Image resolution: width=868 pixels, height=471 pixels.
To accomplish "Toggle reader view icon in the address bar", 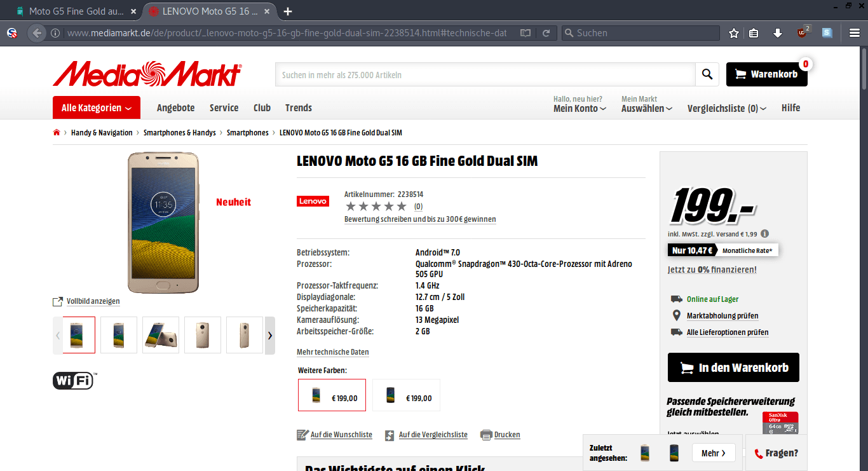I will [525, 33].
